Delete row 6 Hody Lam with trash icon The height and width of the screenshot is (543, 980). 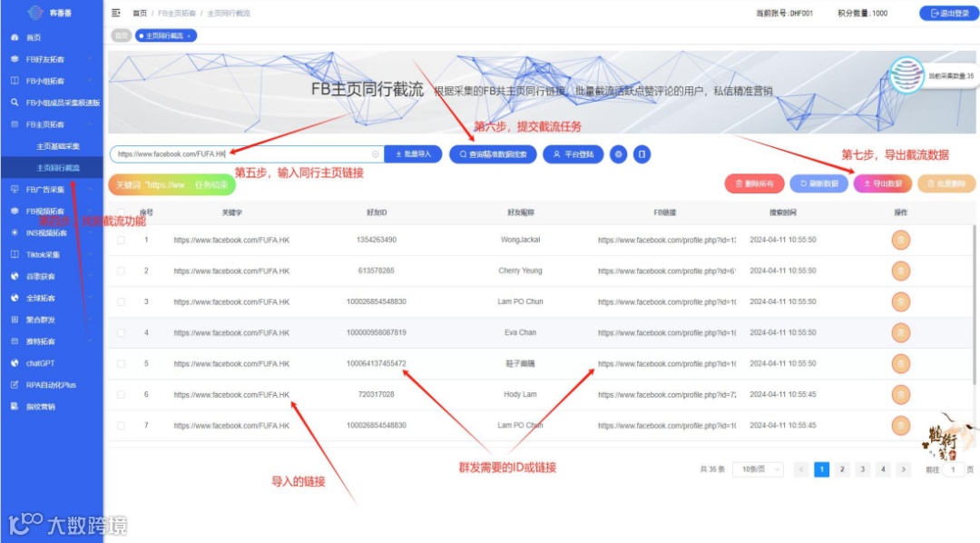click(901, 395)
